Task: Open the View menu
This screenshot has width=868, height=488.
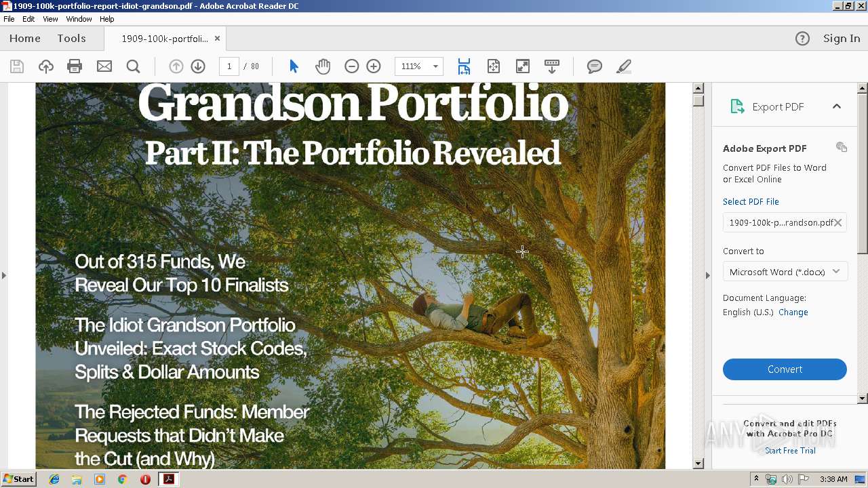Action: 50,19
